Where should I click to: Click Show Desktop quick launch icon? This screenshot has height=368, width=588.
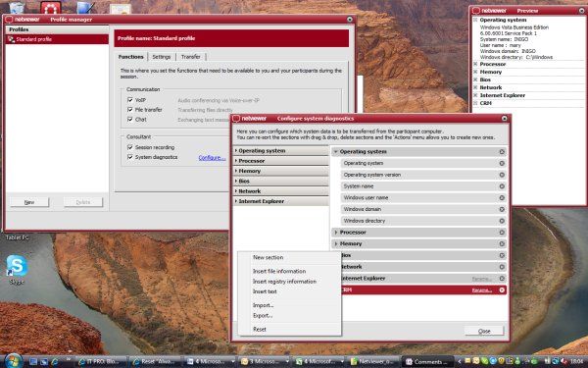(33, 361)
